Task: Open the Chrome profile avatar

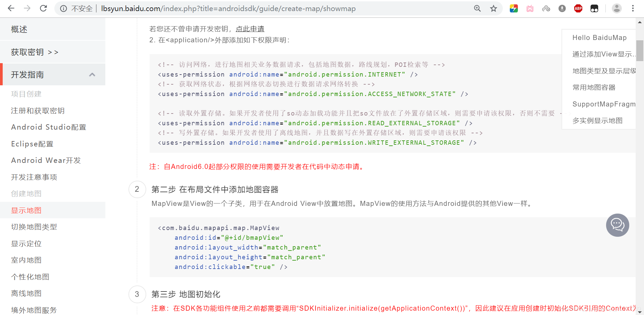Action: tap(616, 8)
